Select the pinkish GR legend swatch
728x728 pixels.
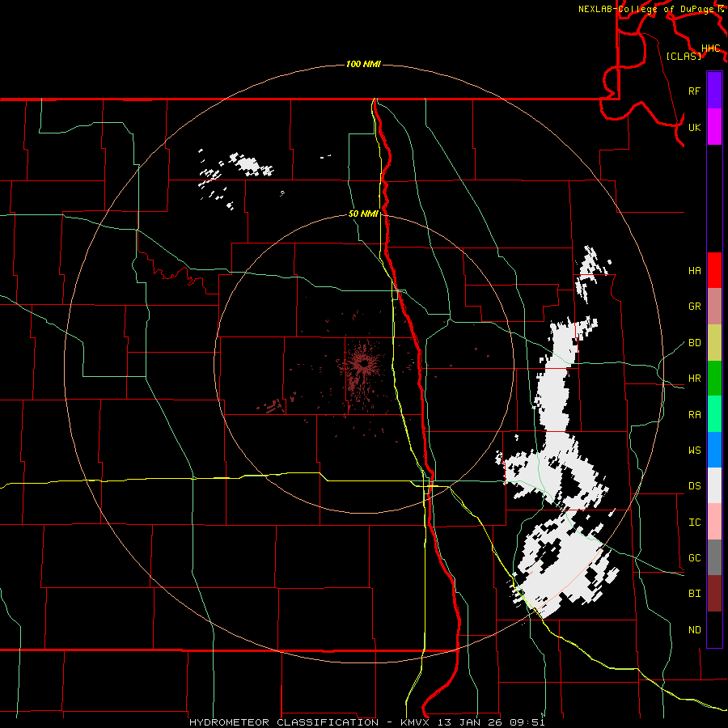[x=714, y=307]
